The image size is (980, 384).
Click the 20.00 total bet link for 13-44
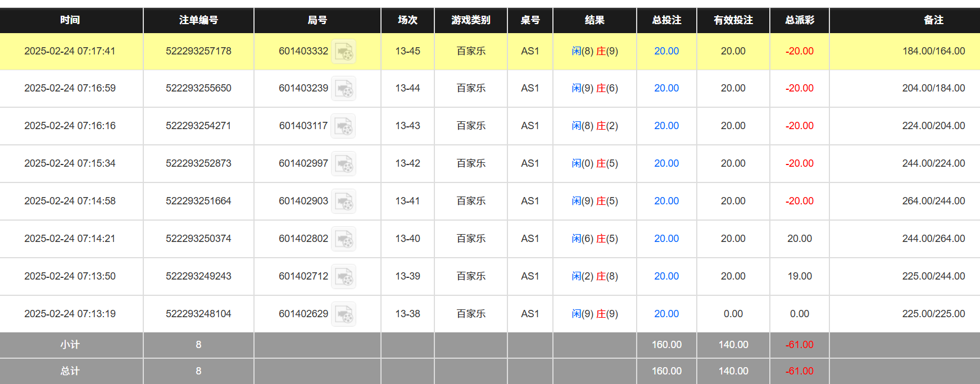[666, 88]
